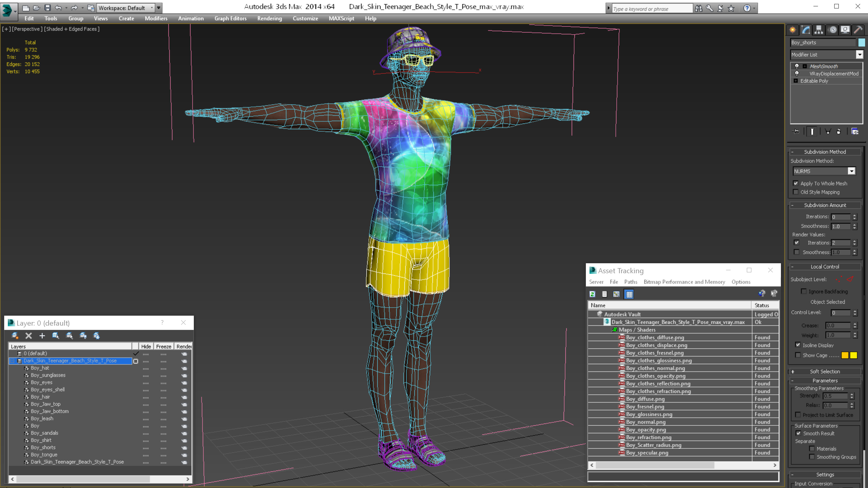This screenshot has height=488, width=868.
Task: Open the Rendering menu
Action: tap(269, 18)
